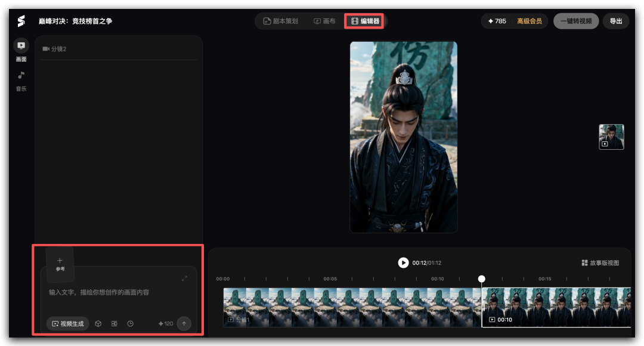Add a reference image via 参考 plus card
Image resolution: width=644 pixels, height=346 pixels.
pyautogui.click(x=60, y=265)
